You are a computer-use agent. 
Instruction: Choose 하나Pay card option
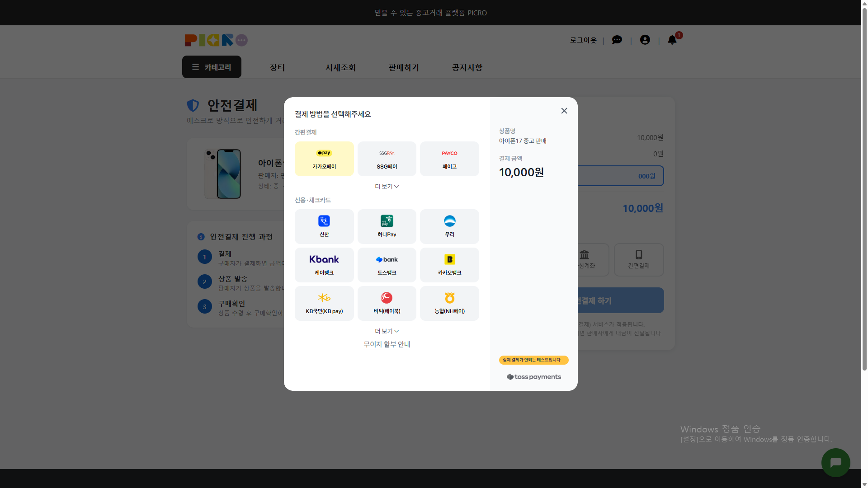tap(387, 226)
